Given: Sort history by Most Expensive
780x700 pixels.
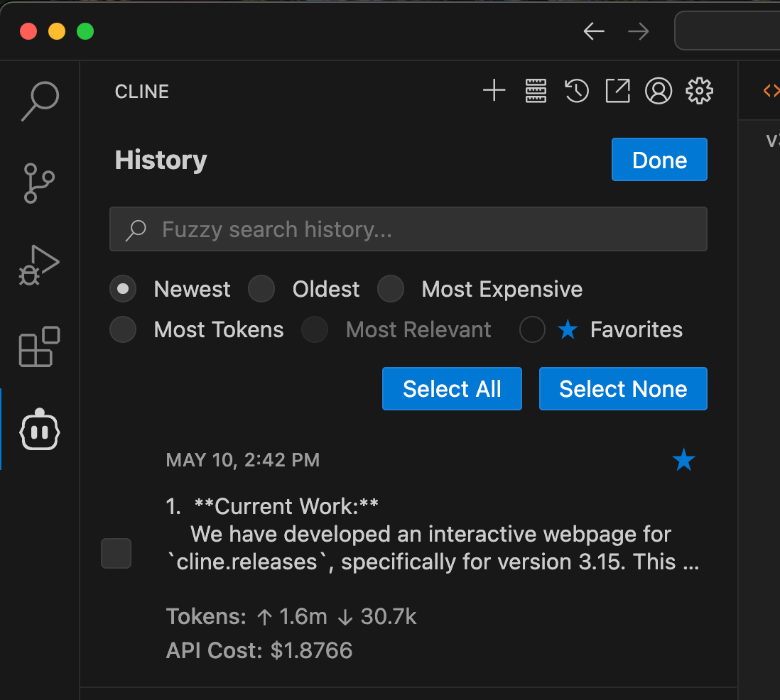Looking at the screenshot, I should tap(391, 289).
